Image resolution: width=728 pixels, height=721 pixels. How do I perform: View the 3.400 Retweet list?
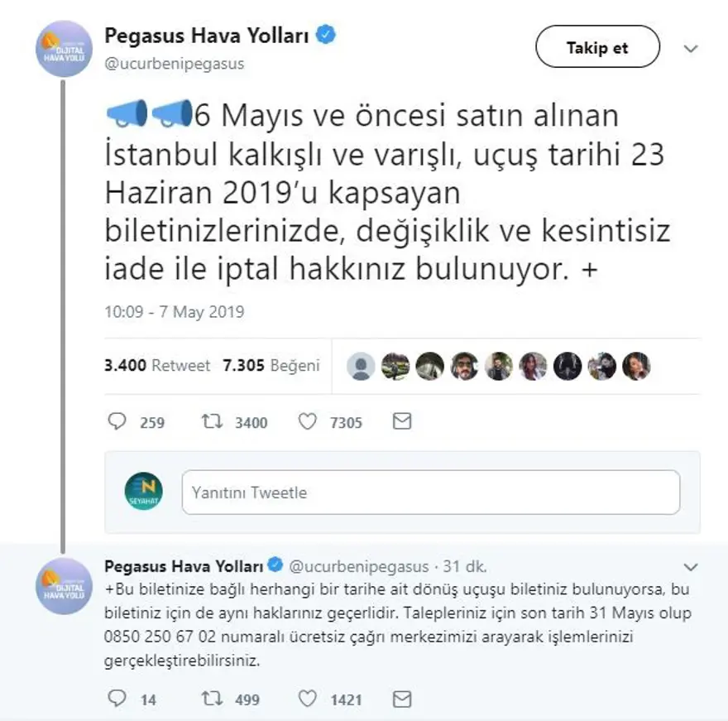[157, 365]
